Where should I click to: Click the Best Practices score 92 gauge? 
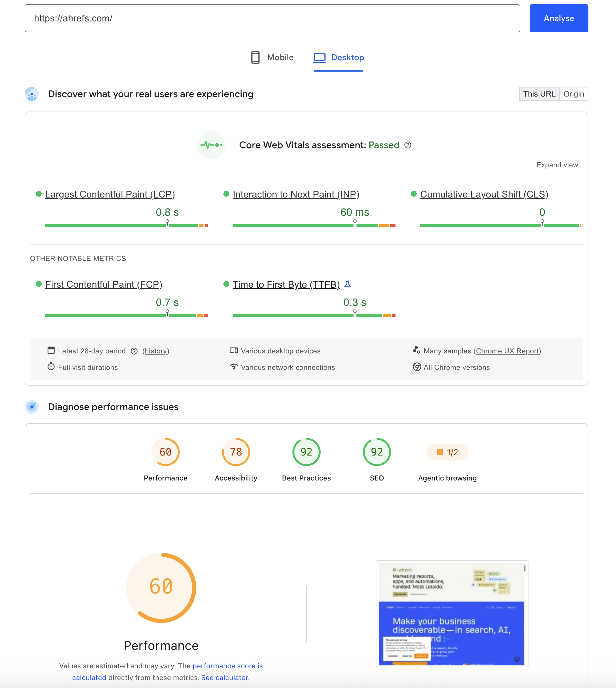pyautogui.click(x=306, y=452)
